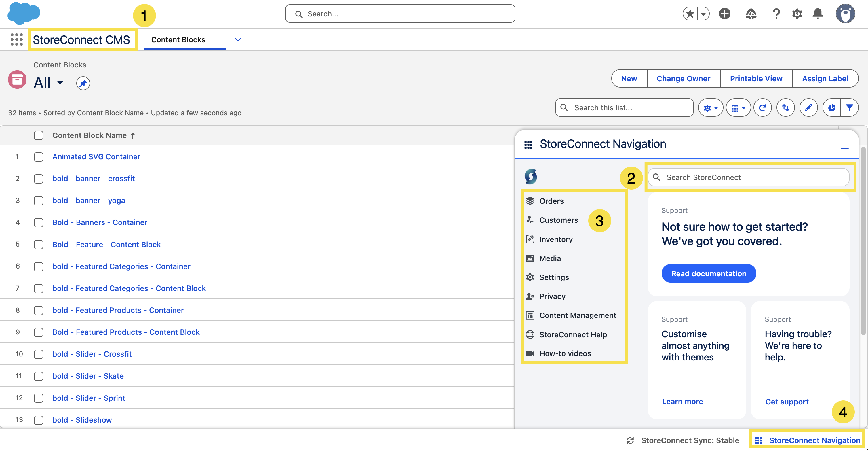Image resolution: width=868 pixels, height=450 pixels.
Task: Select Customers in StoreConnect Navigation
Action: [558, 220]
